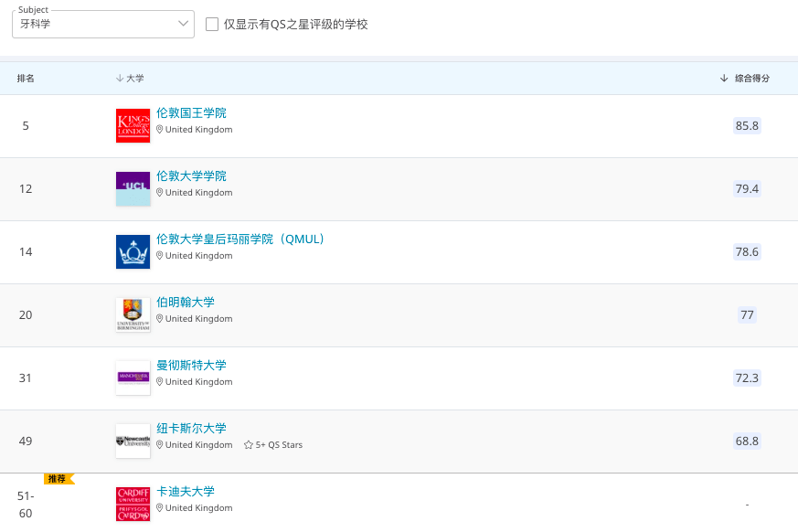The height and width of the screenshot is (532, 798).
Task: Select the 推荐 badge on Cardiff row
Action: click(58, 479)
